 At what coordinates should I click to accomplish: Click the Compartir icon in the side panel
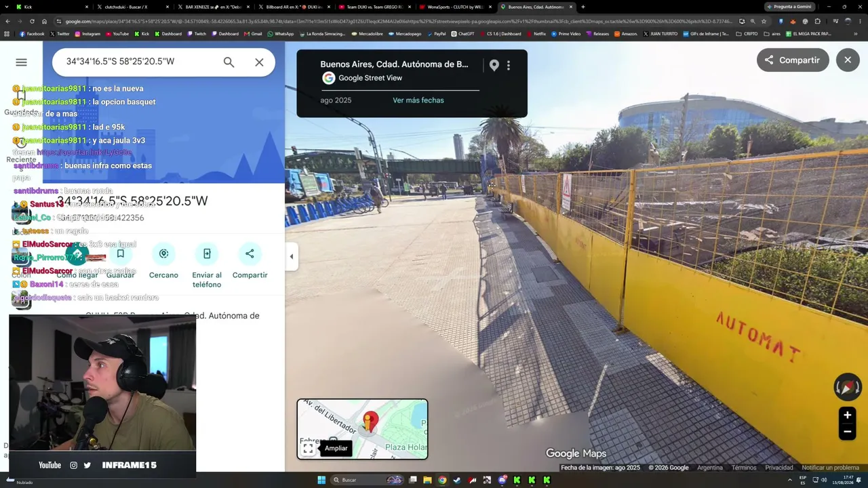[x=250, y=253]
